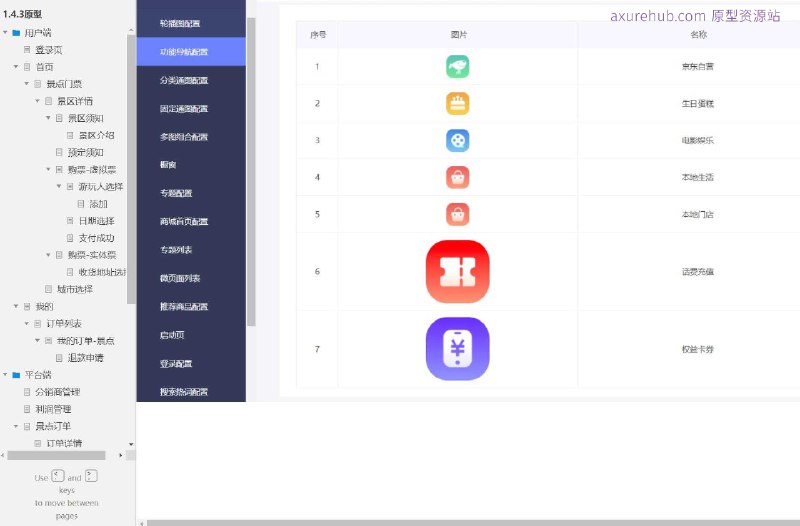This screenshot has width=800, height=526.
Task: Open the 分销商管理 page in the tree
Action: tap(58, 392)
